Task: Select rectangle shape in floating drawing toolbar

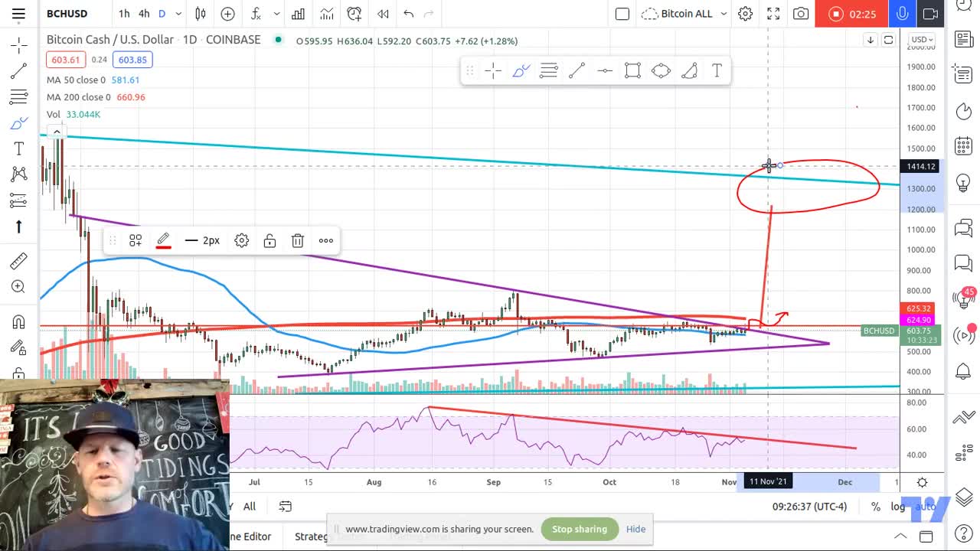Action: click(x=632, y=71)
